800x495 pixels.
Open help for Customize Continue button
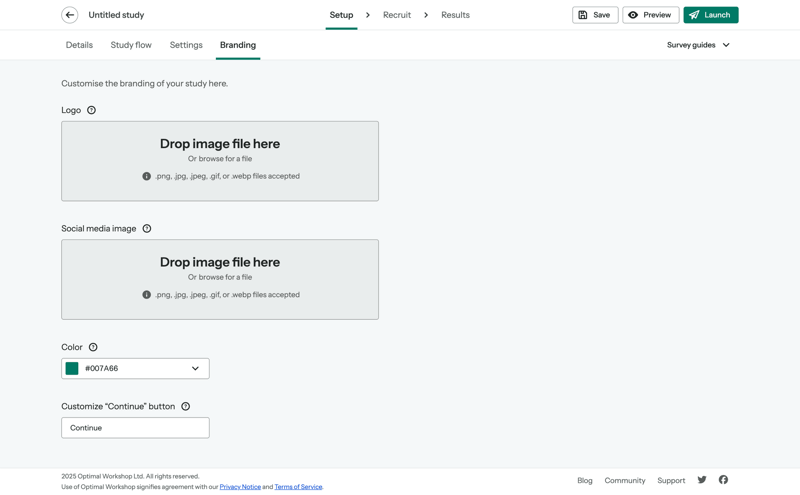pyautogui.click(x=185, y=407)
